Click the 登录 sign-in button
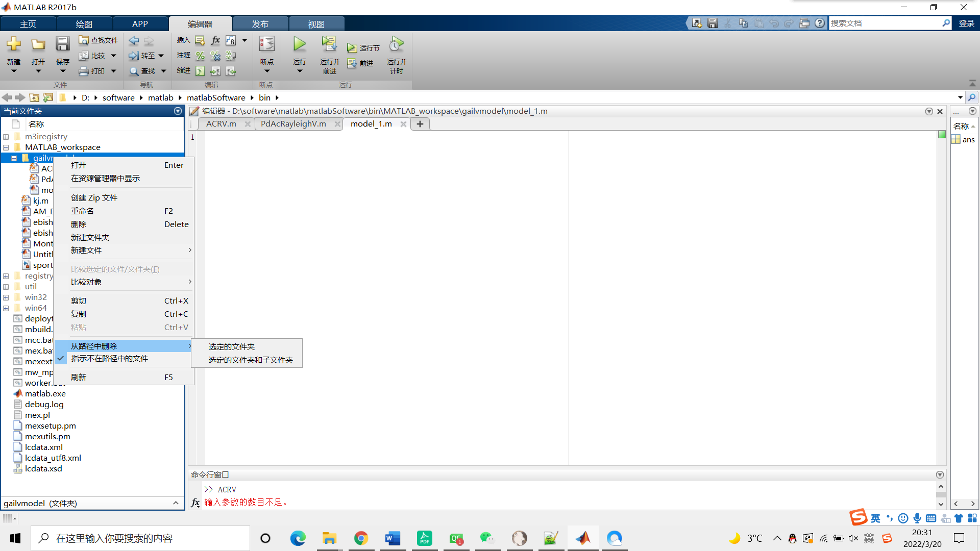The image size is (980, 551). click(966, 23)
